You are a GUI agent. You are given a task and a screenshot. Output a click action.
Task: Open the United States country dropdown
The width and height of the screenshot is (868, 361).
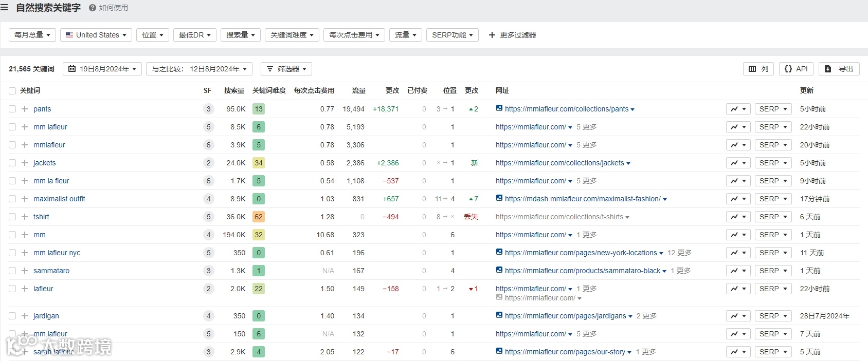96,35
